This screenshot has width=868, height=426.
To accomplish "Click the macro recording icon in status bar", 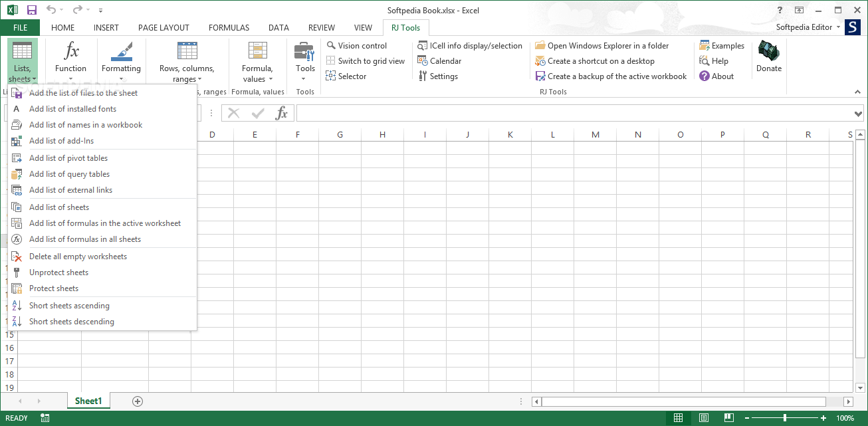I will tap(45, 418).
